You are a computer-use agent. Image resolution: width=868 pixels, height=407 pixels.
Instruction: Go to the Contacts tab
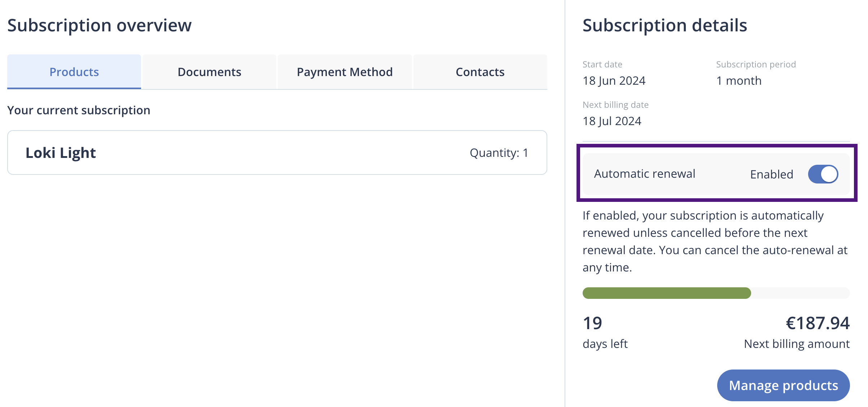480,72
